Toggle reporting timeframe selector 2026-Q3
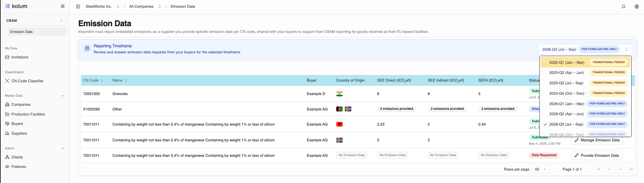Image resolution: width=644 pixels, height=183 pixels. [585, 49]
